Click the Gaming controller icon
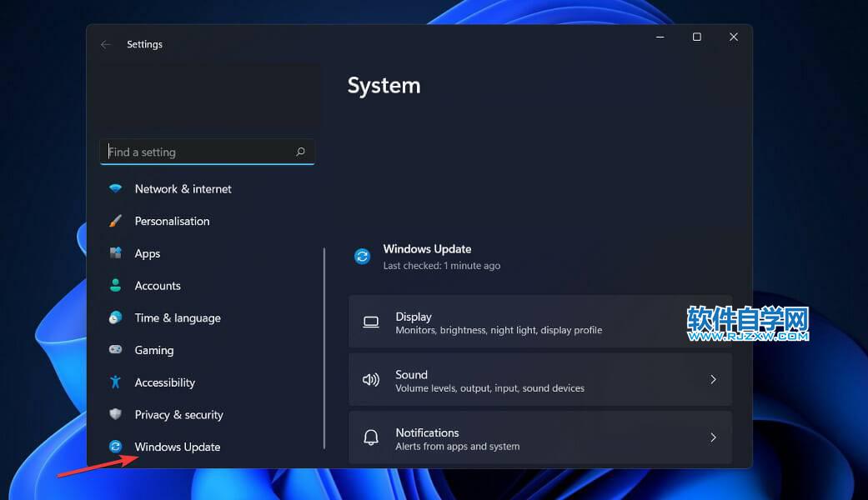Viewport: 868px width, 500px height. coord(115,349)
